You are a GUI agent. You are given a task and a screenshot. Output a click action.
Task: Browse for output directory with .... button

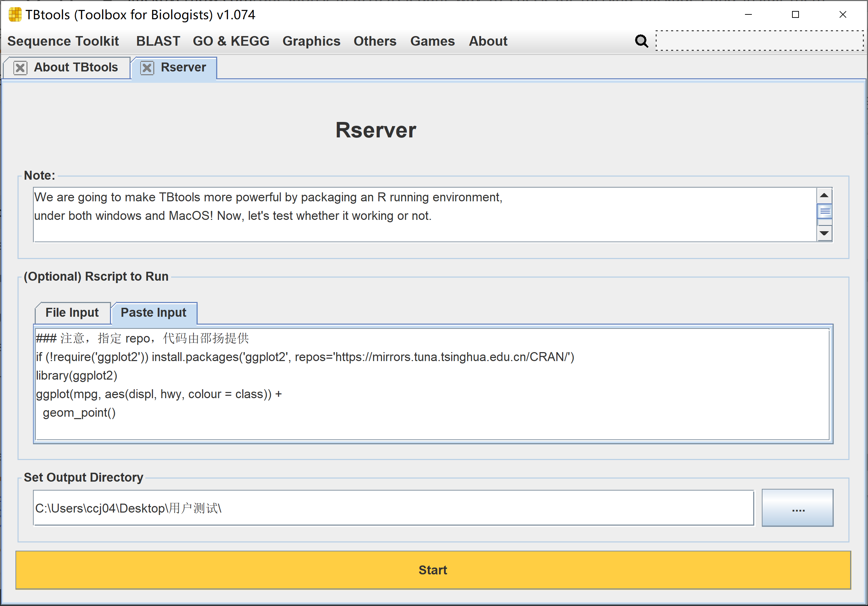(798, 508)
